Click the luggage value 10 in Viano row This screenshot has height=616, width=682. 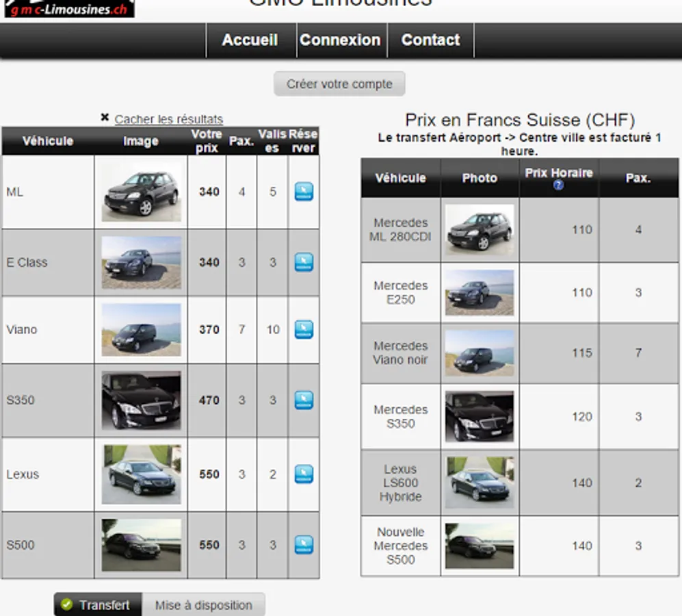pyautogui.click(x=273, y=329)
